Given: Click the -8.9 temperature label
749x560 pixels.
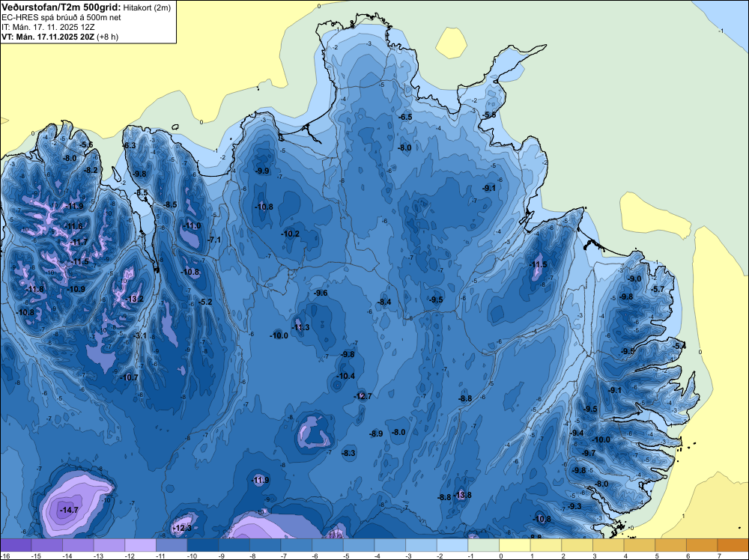Looking at the screenshot, I should coord(377,434).
